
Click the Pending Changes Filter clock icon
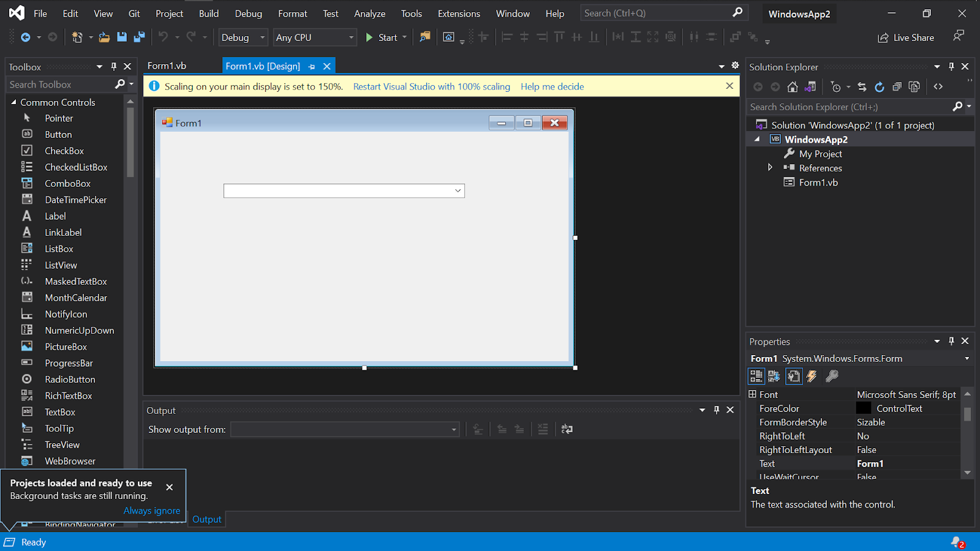(x=836, y=87)
